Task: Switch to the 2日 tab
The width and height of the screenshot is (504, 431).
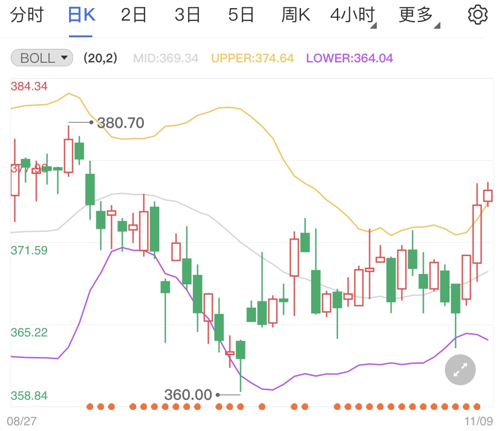Action: point(134,15)
